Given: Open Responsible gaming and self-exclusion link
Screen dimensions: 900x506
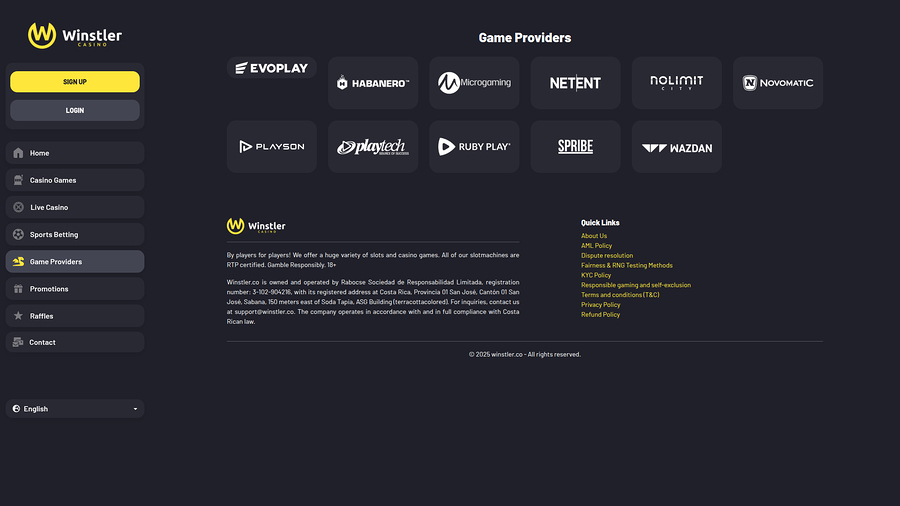Looking at the screenshot, I should [x=635, y=285].
